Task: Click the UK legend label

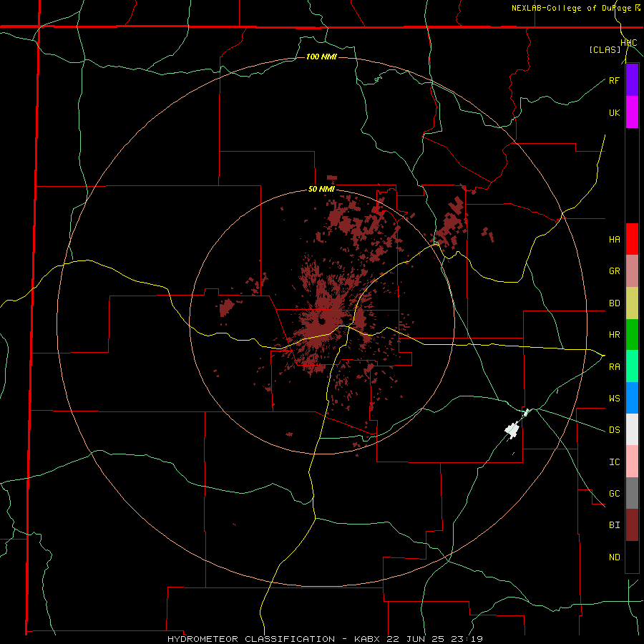Action: coord(614,112)
